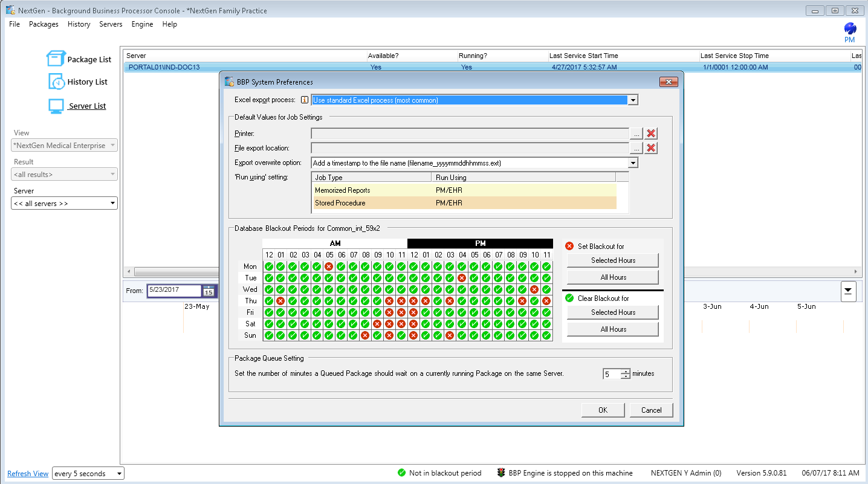Toggle the green Saturday 11 PM hour cell
The height and width of the screenshot is (484, 868).
click(x=546, y=324)
